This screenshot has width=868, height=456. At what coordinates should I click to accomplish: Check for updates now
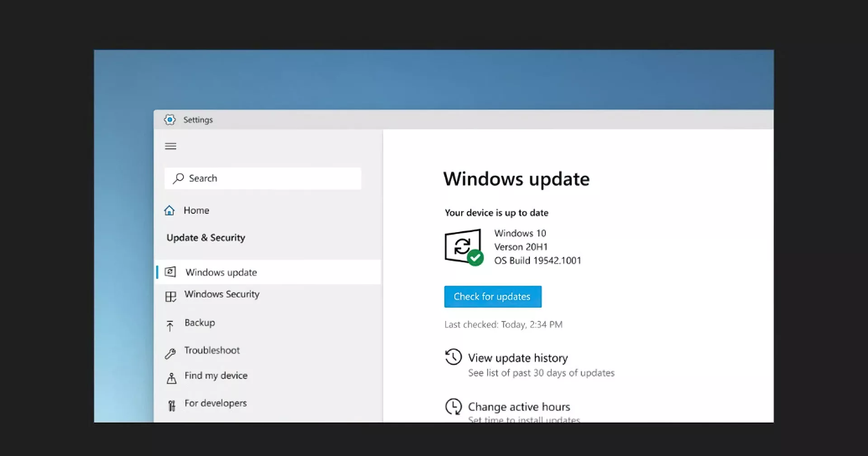click(x=493, y=297)
